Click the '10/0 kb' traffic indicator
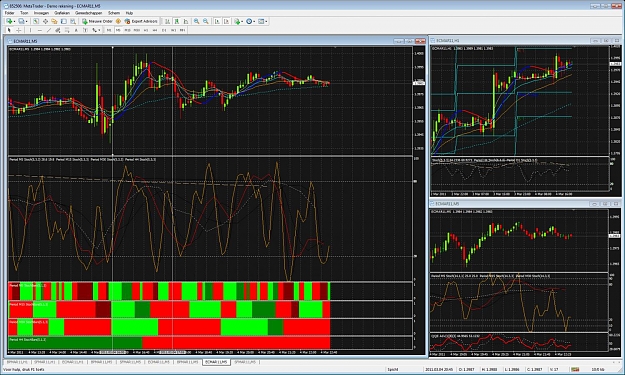Screen dimensions: 625x375 pyautogui.click(x=597, y=369)
